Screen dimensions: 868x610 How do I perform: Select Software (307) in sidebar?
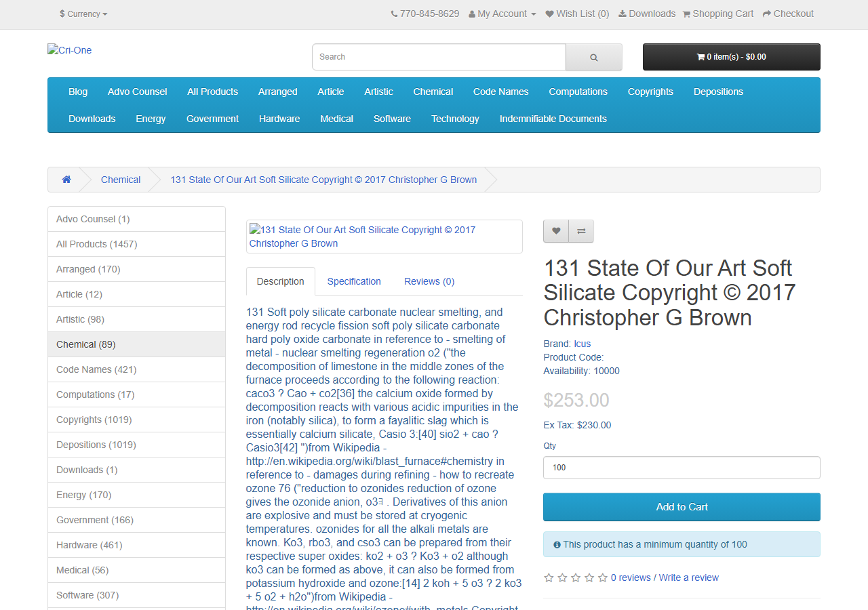(136, 595)
